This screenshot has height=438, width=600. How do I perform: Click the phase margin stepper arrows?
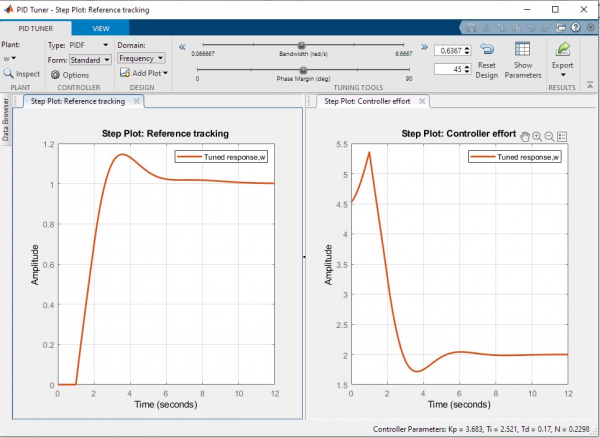467,69
